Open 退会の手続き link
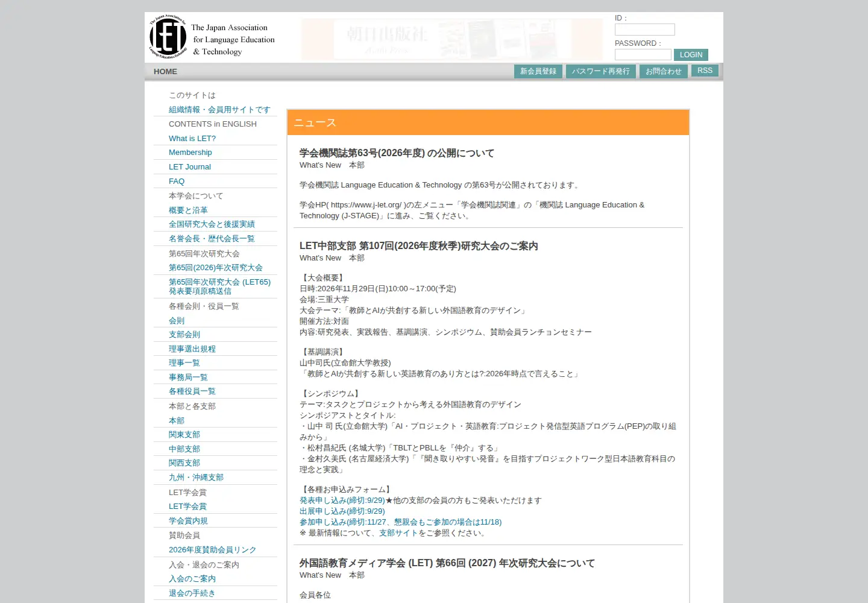The height and width of the screenshot is (603, 868). pos(192,593)
